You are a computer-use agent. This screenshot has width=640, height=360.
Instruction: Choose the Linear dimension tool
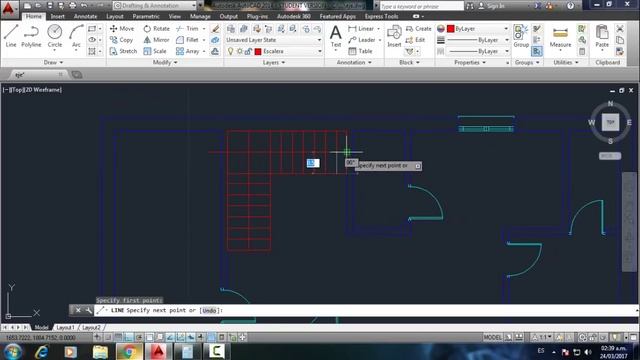[x=361, y=29]
